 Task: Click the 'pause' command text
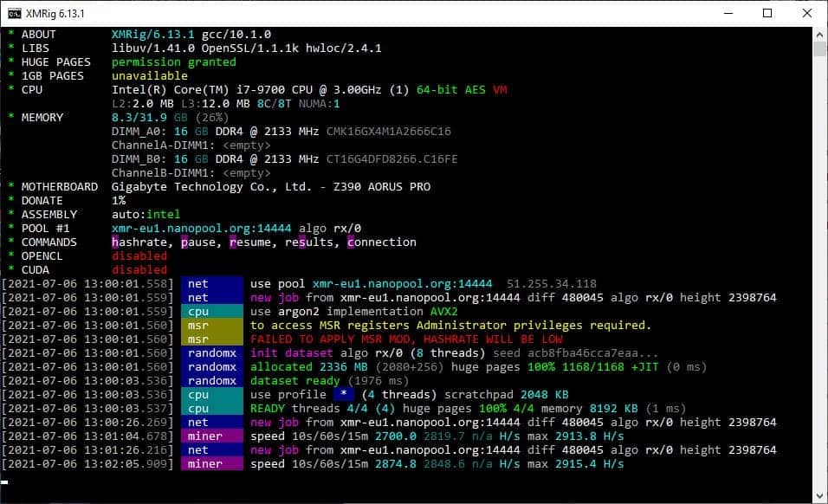point(198,242)
